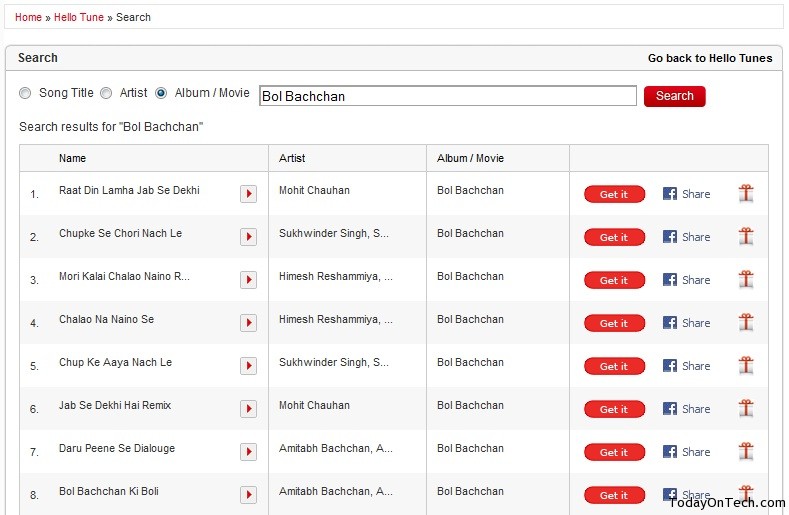Image resolution: width=789 pixels, height=515 pixels.
Task: Gift the Chalao Na Naino Se tune
Action: [x=746, y=322]
